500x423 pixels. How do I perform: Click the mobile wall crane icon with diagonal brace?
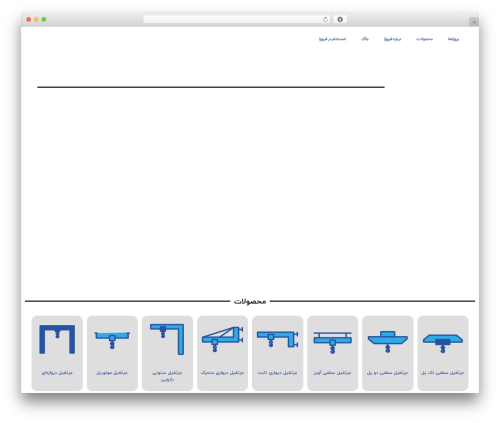(x=222, y=339)
